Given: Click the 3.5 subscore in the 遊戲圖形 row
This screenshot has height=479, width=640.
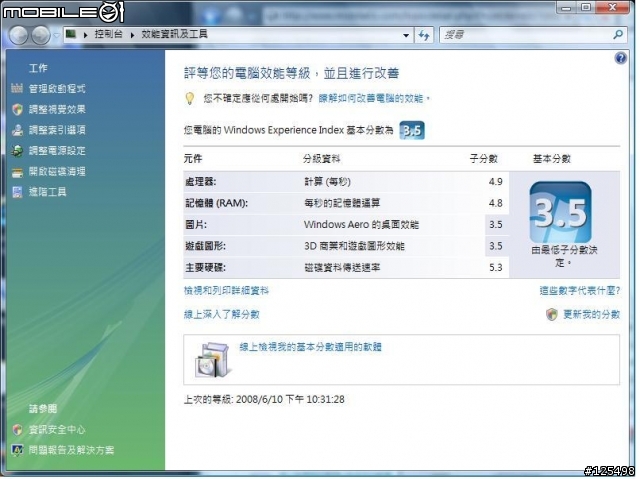Looking at the screenshot, I should click(x=496, y=246).
